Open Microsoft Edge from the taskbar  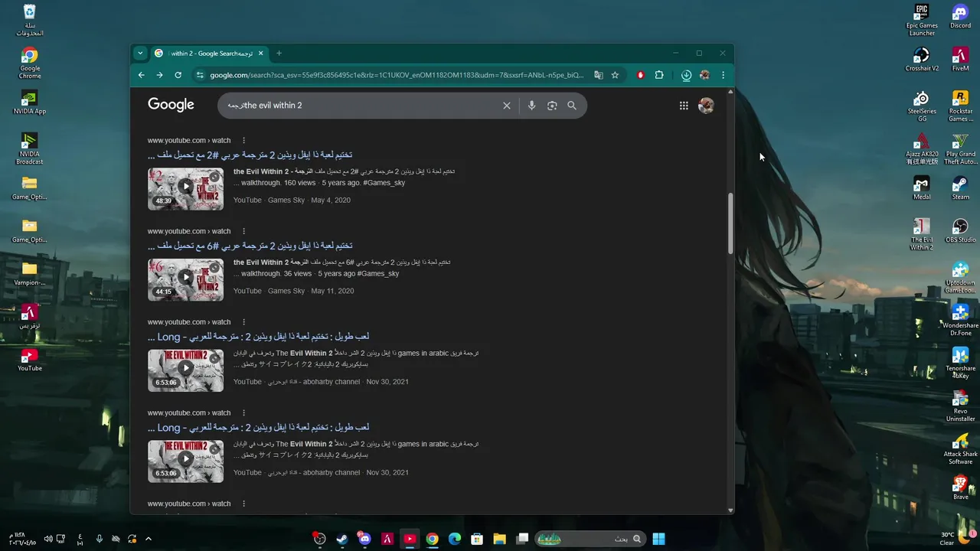[454, 539]
